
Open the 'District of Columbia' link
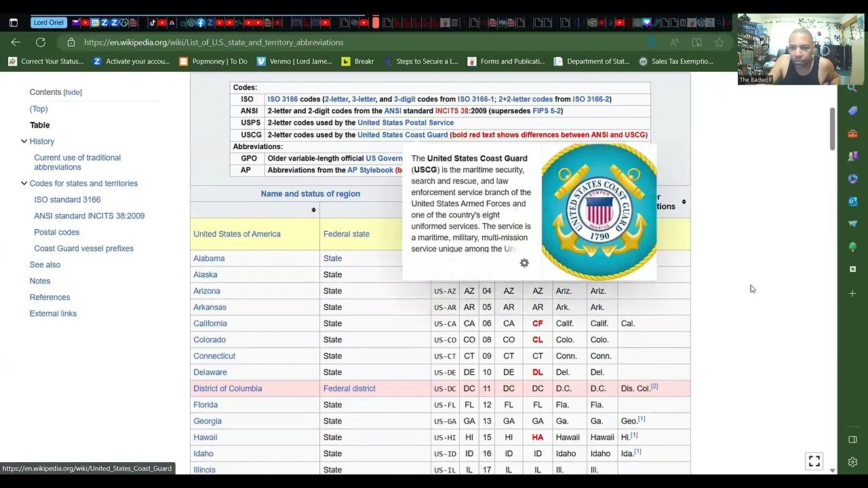(x=227, y=388)
